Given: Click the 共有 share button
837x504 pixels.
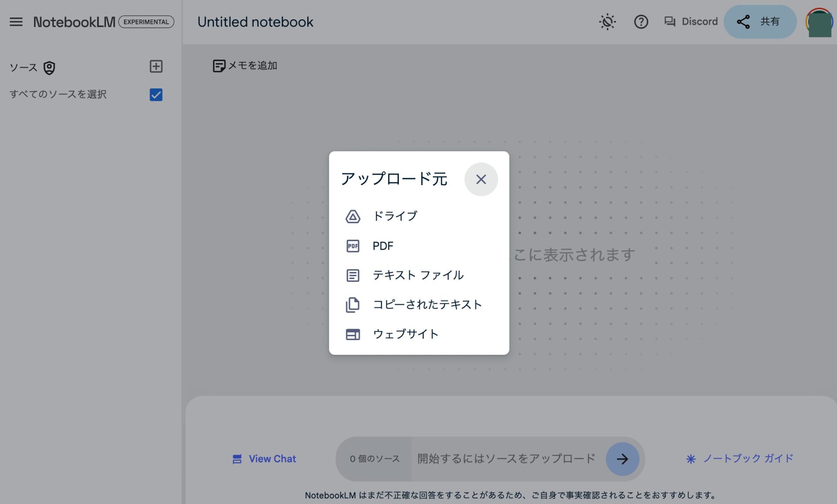Looking at the screenshot, I should point(760,22).
